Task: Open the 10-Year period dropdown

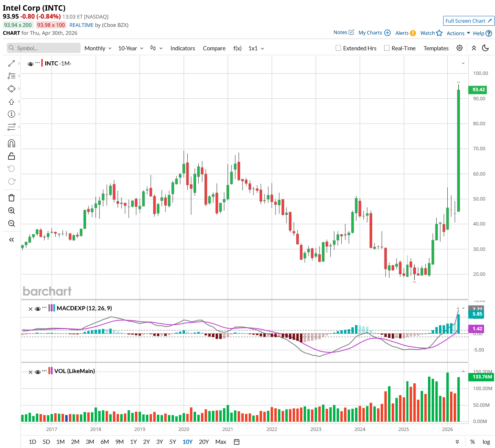Action: tap(131, 48)
